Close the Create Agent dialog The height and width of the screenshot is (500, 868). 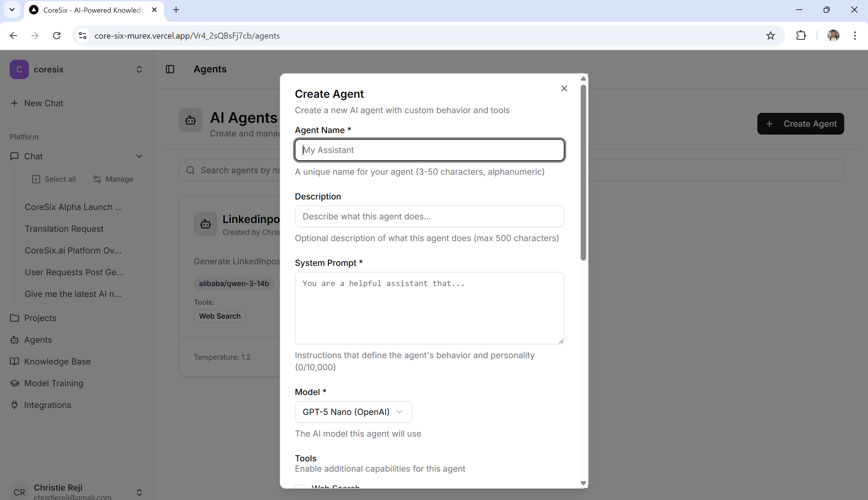564,89
